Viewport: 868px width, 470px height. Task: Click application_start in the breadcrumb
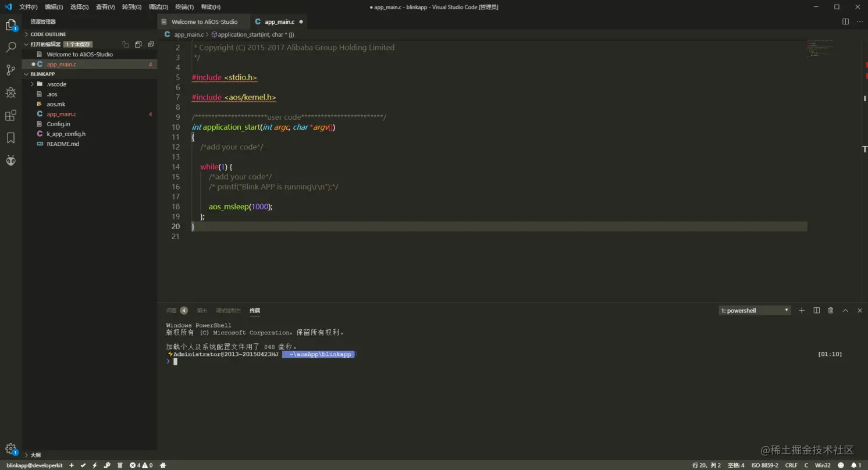(252, 34)
